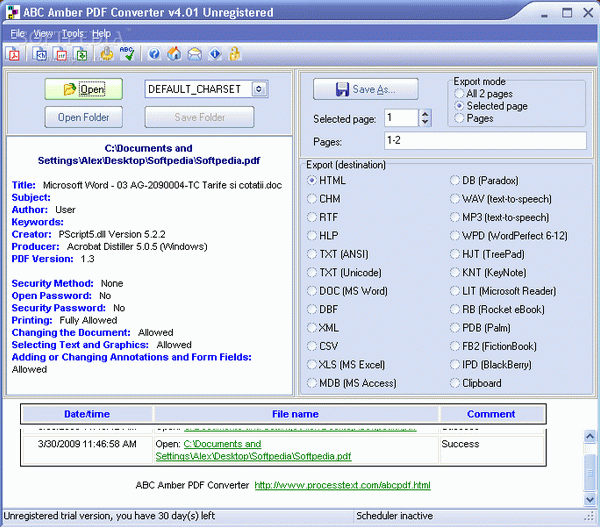Image resolution: width=600 pixels, height=527 pixels.
Task: Click the red RTF document toolbar icon
Action: coord(60,54)
